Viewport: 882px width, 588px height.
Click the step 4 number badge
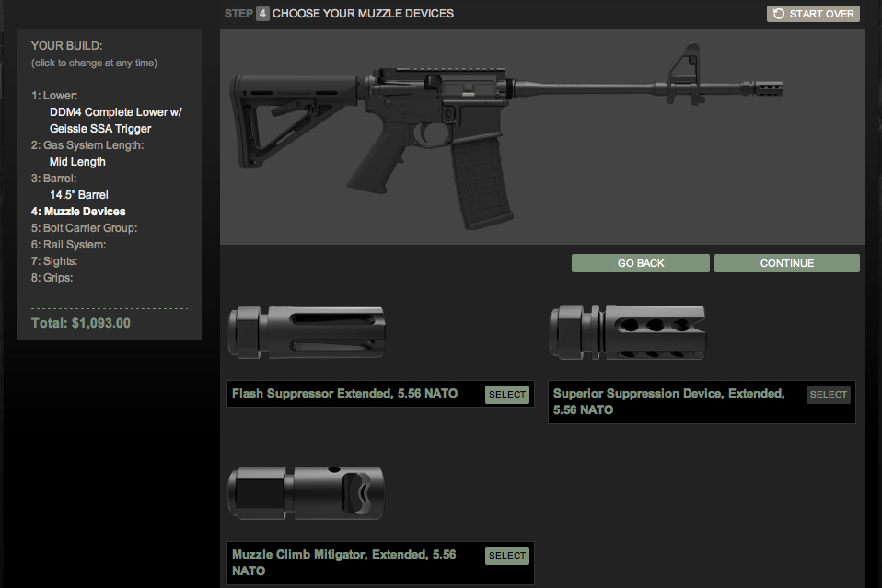262,14
